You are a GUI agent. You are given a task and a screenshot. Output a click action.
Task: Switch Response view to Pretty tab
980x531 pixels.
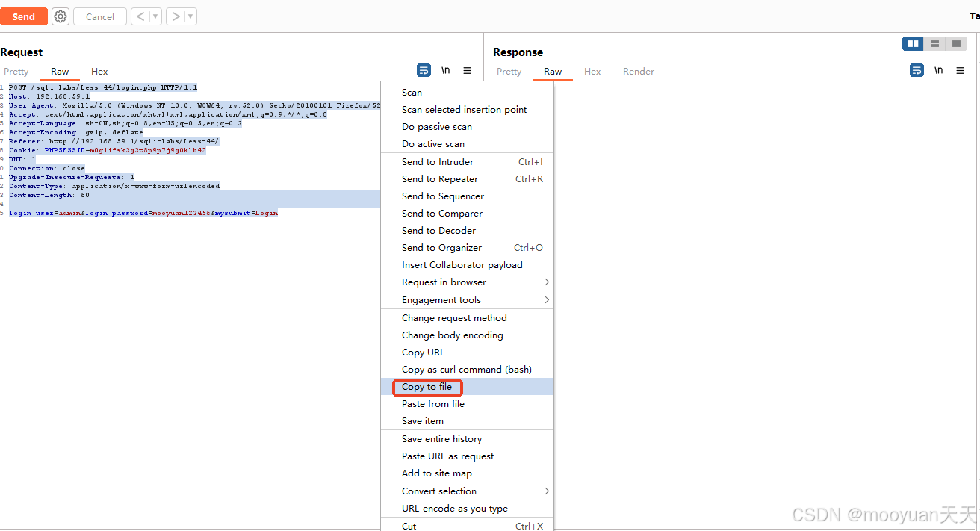[509, 72]
